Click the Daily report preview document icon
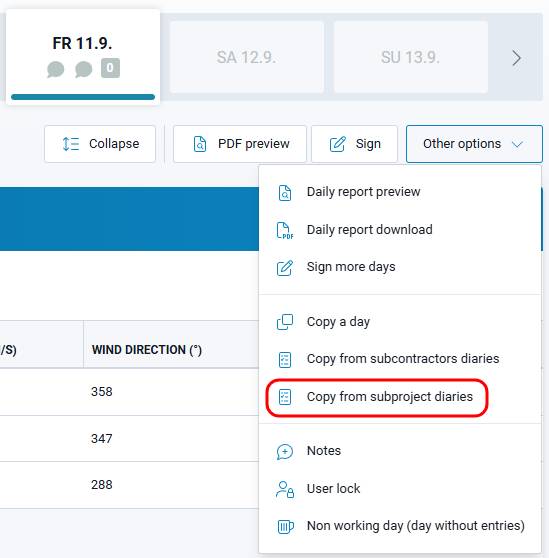Viewport: 549px width, 558px height. [285, 193]
